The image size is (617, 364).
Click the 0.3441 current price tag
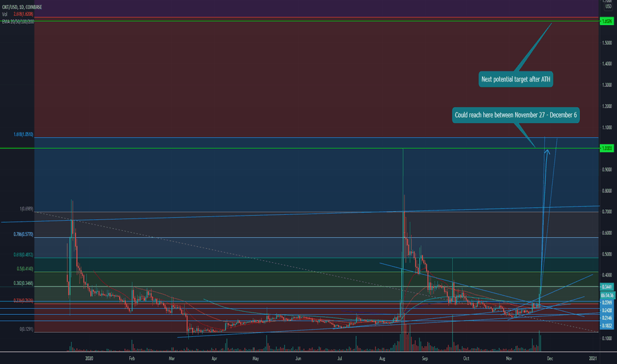click(607, 287)
